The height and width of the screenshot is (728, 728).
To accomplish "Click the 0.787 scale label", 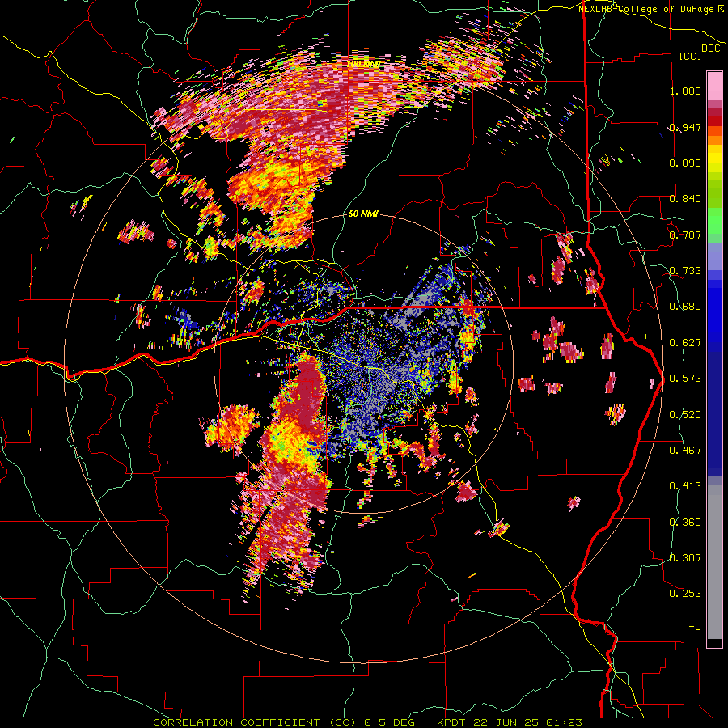I will coord(685,235).
